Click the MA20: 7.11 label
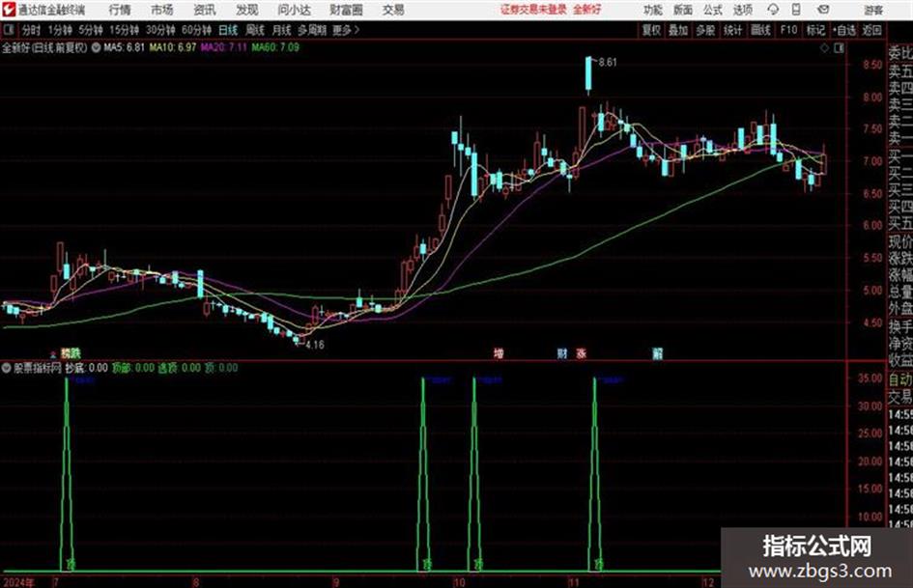This screenshot has height=588, width=913. point(224,47)
